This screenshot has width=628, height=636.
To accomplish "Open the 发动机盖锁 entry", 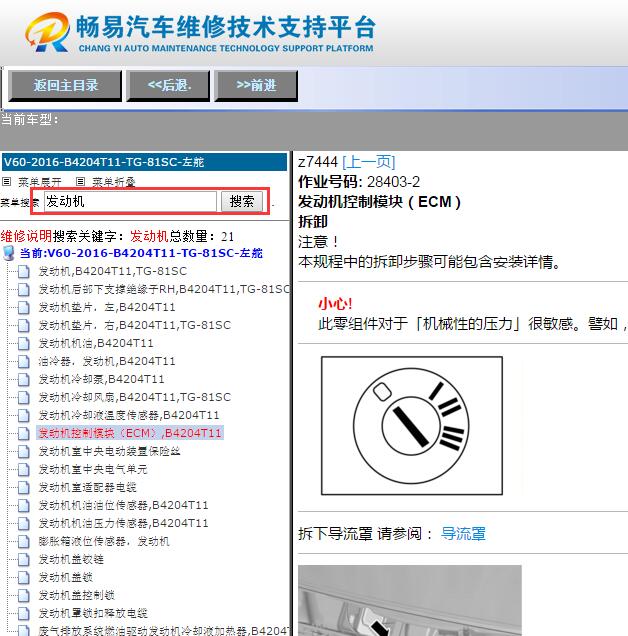I will click(x=65, y=577).
